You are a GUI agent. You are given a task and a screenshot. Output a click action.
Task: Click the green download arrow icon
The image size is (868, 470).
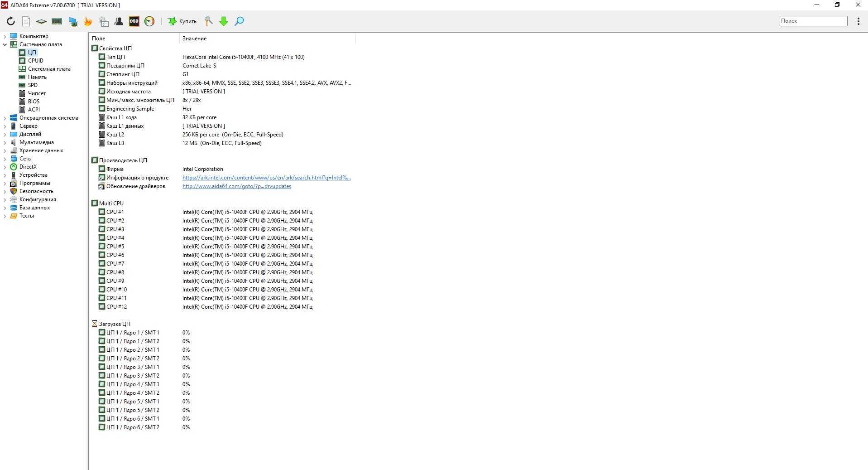[x=224, y=21]
